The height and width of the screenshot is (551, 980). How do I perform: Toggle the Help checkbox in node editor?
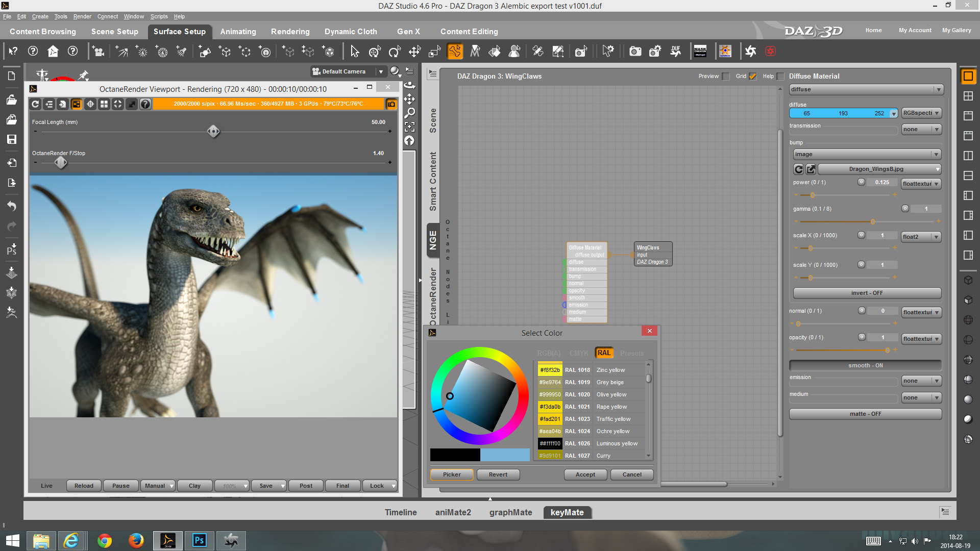tap(780, 77)
